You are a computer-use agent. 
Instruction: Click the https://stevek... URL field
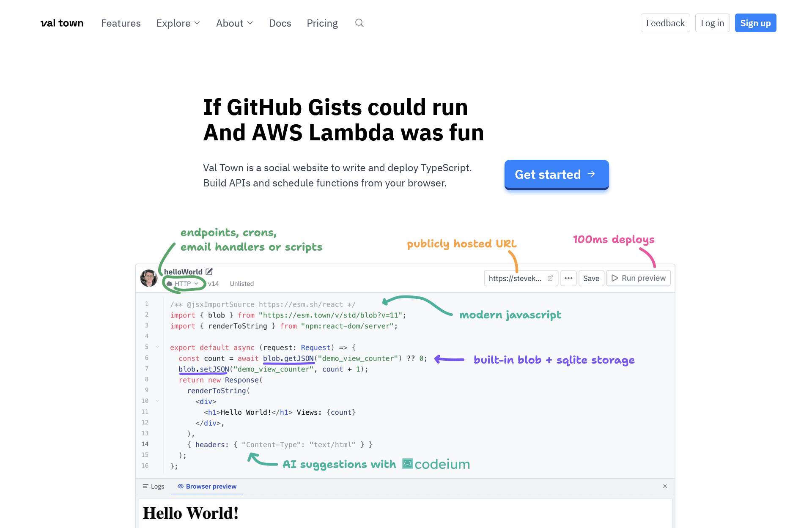tap(515, 278)
